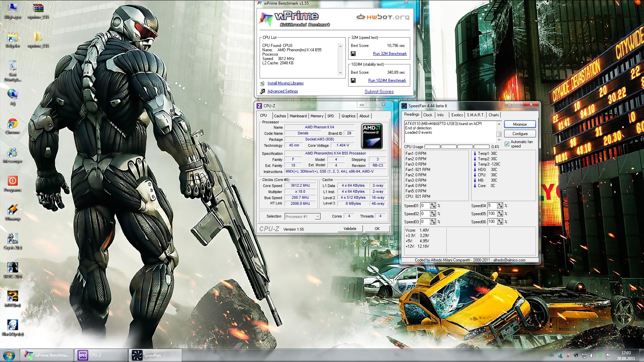The image size is (644, 362).
Task: Click the Speed04 spinner arrows
Action: pyautogui.click(x=500, y=205)
